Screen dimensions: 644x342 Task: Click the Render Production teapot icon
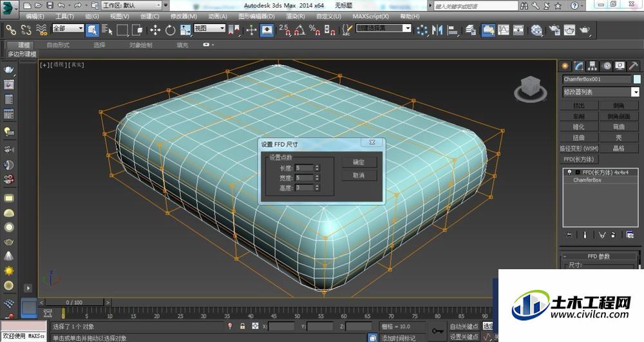[585, 30]
